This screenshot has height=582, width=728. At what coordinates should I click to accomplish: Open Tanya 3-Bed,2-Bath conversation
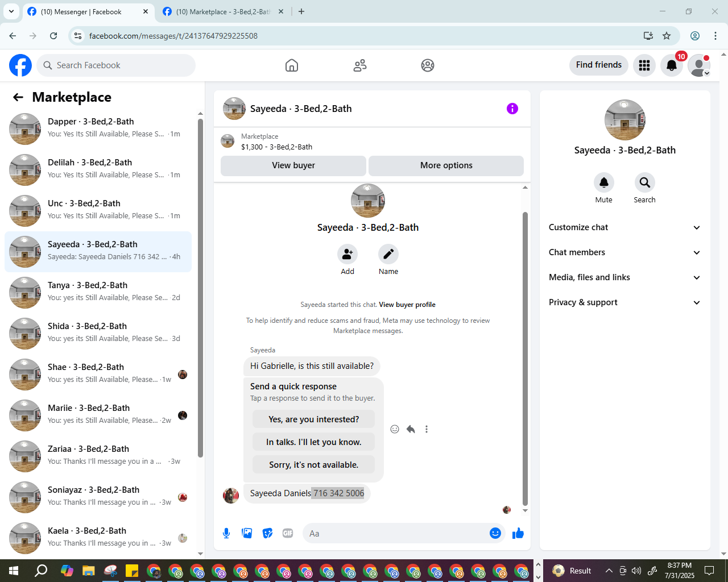[98, 293]
